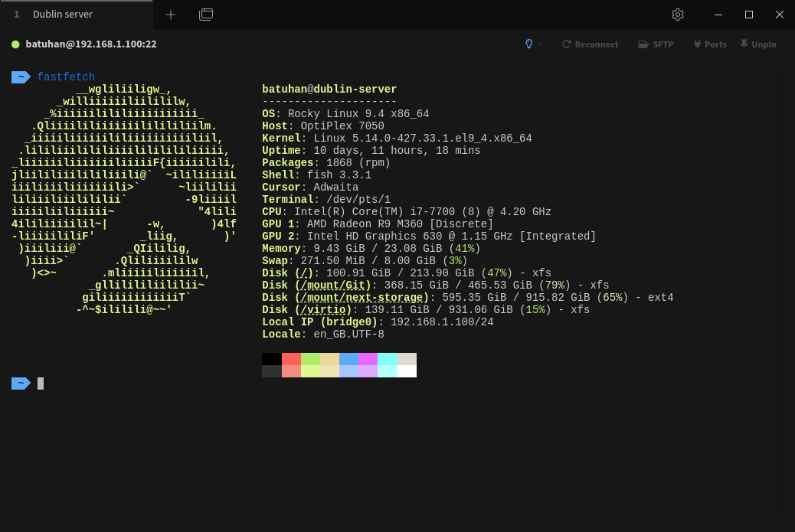Click the 65% disk usage value
795x532 pixels.
point(613,298)
